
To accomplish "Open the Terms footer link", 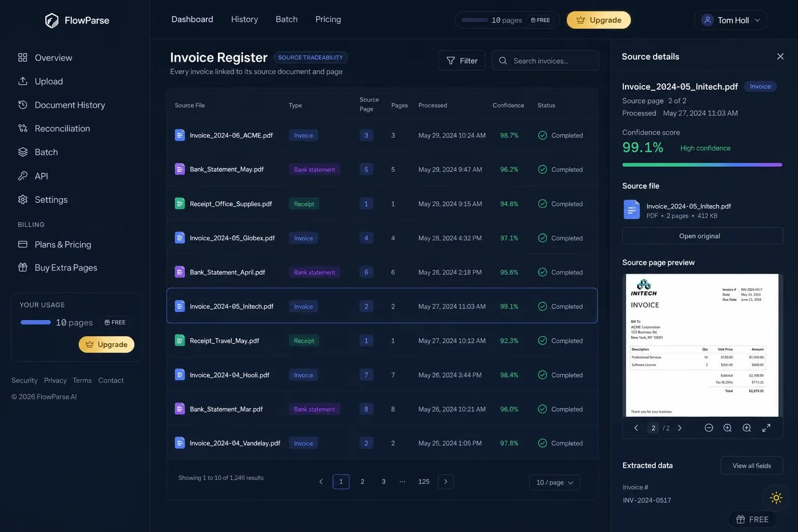I will 82,380.
